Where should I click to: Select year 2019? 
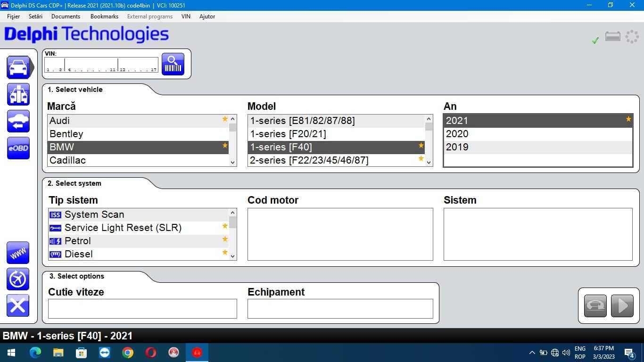tap(538, 147)
